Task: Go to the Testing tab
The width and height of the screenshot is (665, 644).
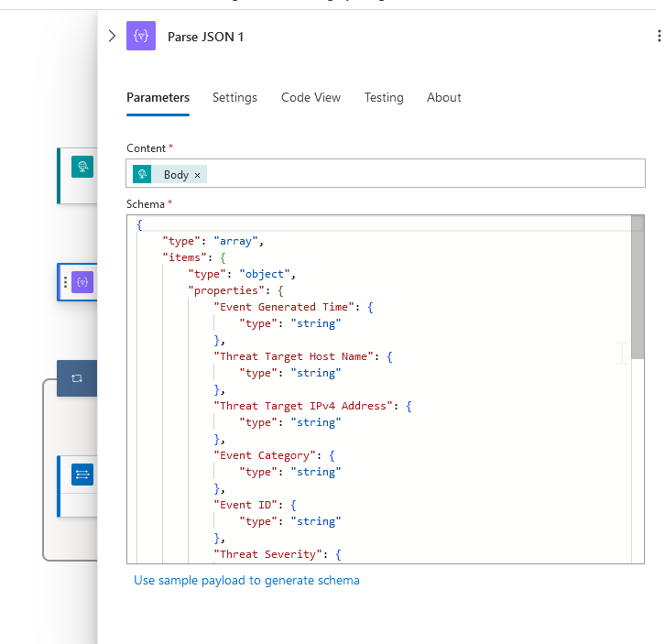Action: [x=384, y=98]
